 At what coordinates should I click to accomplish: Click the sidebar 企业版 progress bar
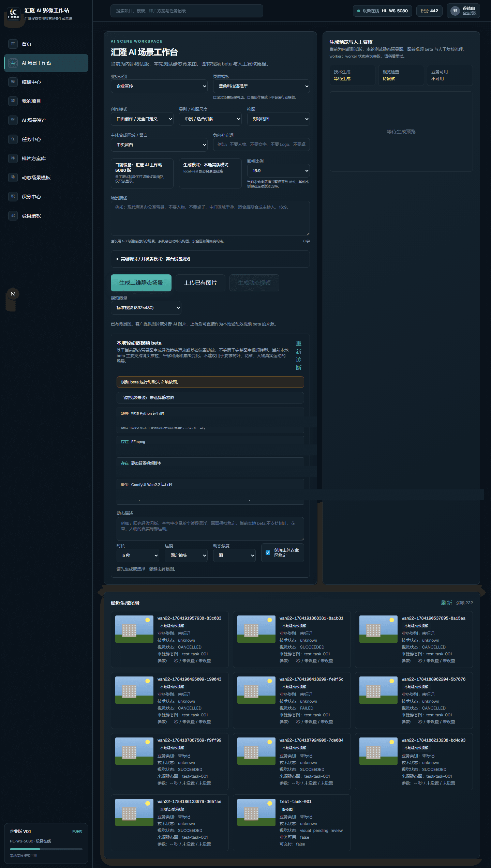coord(46,849)
